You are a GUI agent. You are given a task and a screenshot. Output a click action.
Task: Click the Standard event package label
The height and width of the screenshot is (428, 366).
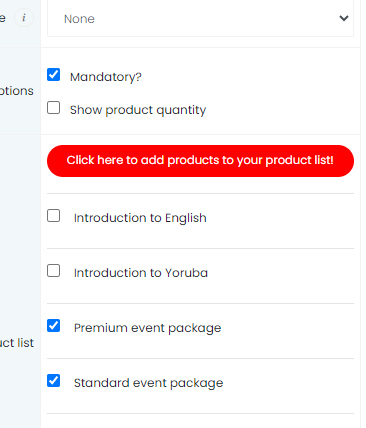148,383
